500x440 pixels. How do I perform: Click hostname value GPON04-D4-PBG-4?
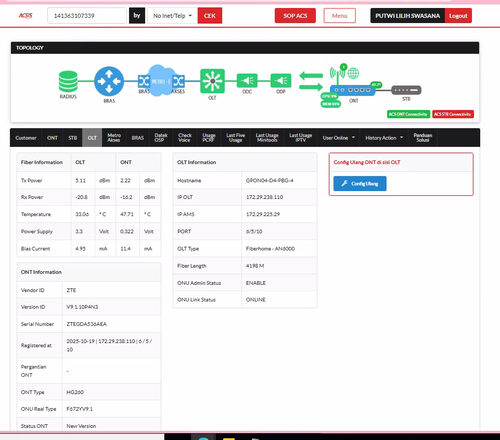click(270, 180)
